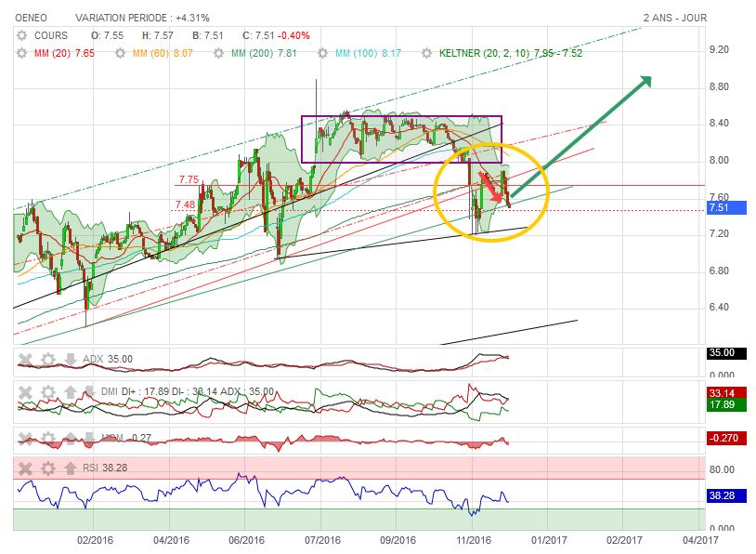Remove the DMI indicator panel

click(x=25, y=392)
